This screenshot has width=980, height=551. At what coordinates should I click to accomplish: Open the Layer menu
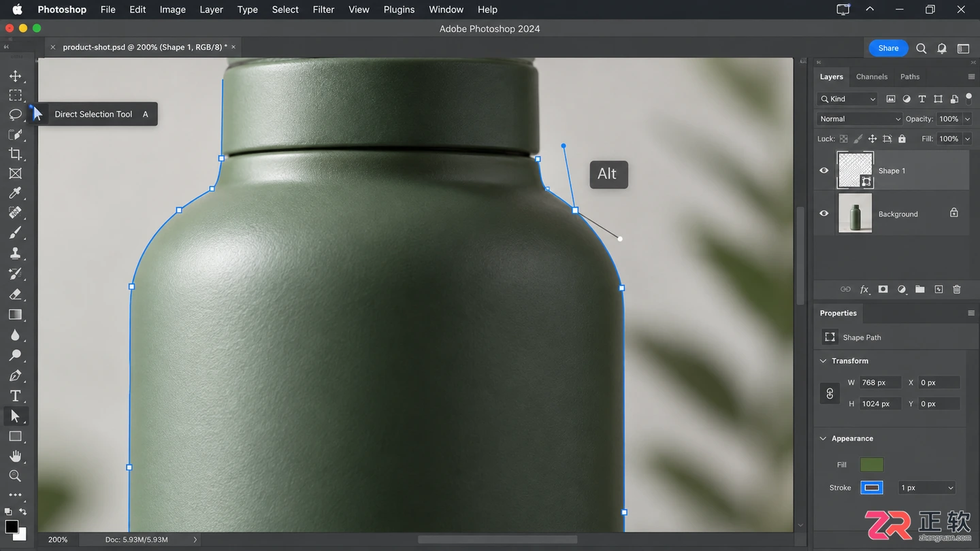(211, 10)
